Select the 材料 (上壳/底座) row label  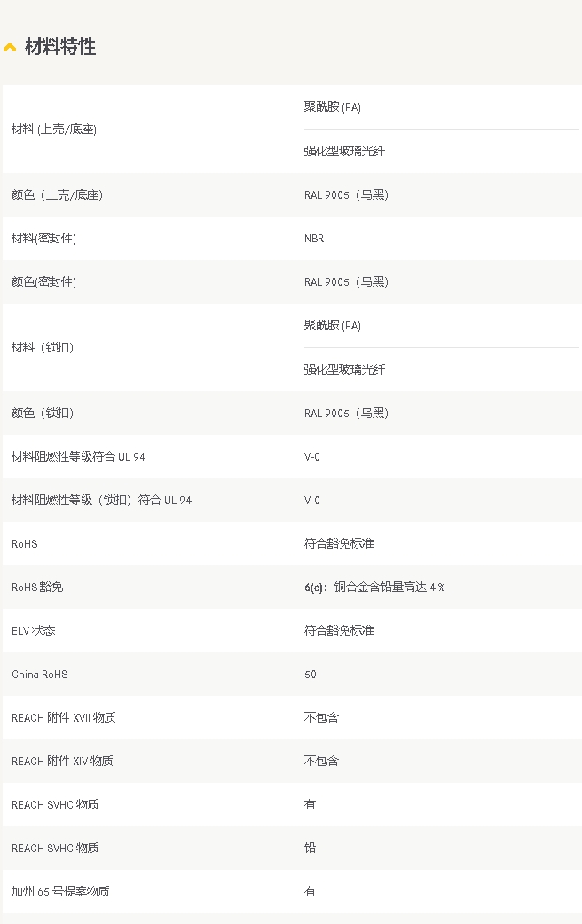click(x=54, y=130)
